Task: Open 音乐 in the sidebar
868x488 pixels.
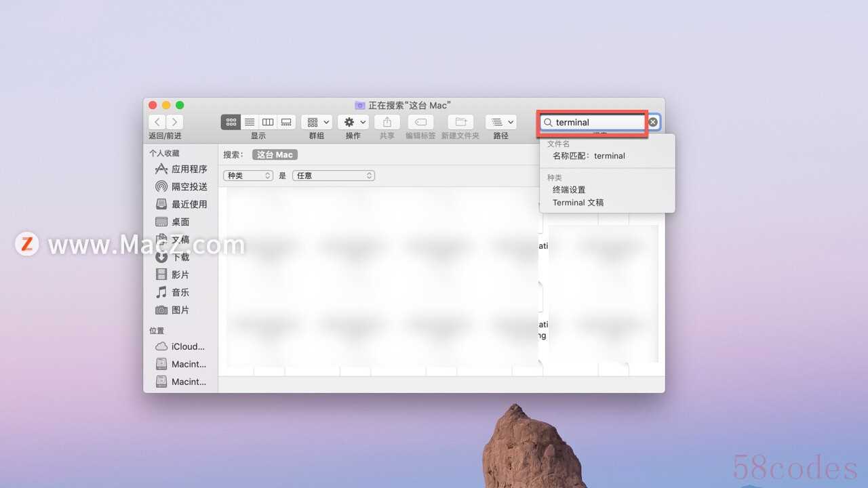Action: click(173, 292)
